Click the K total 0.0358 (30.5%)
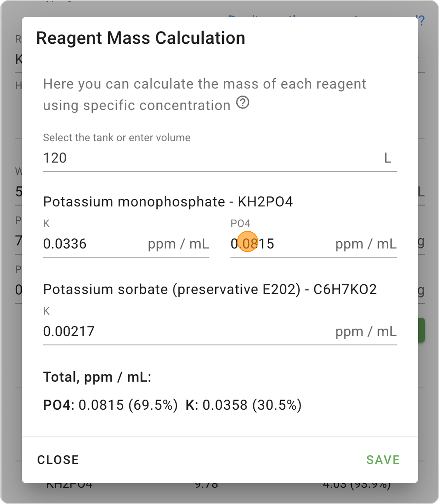Viewport: 439px width, 504px height. pos(243,405)
